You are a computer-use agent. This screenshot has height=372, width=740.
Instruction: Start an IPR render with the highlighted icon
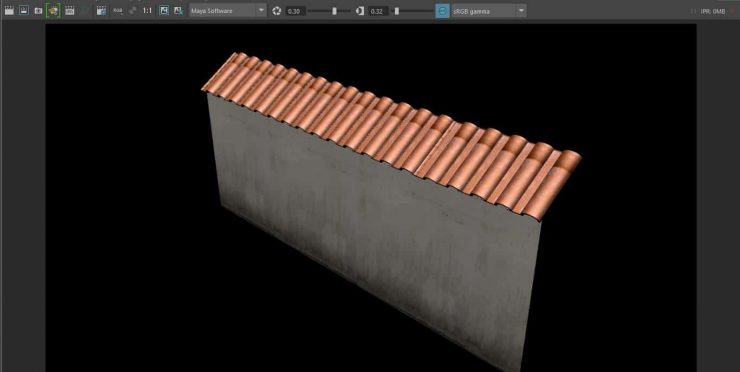pos(53,10)
